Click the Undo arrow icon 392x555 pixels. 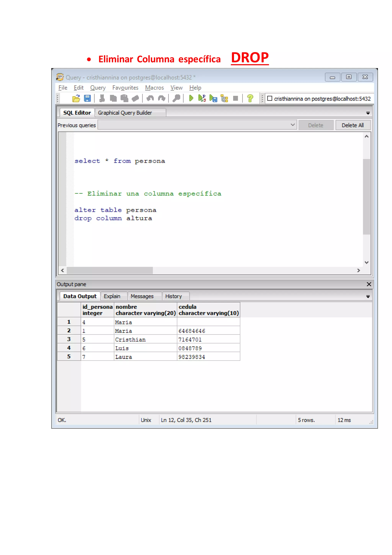tap(150, 98)
